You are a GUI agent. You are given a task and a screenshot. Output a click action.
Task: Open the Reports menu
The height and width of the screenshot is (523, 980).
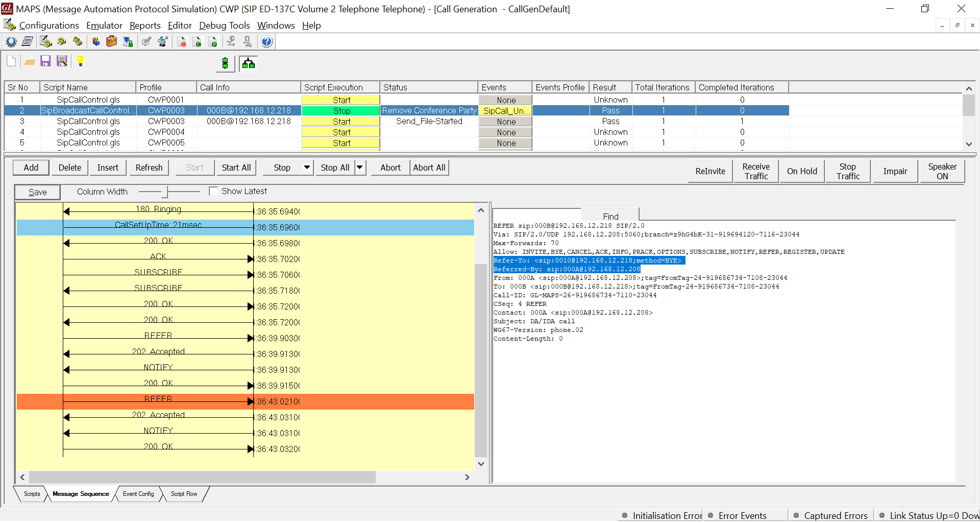click(145, 26)
